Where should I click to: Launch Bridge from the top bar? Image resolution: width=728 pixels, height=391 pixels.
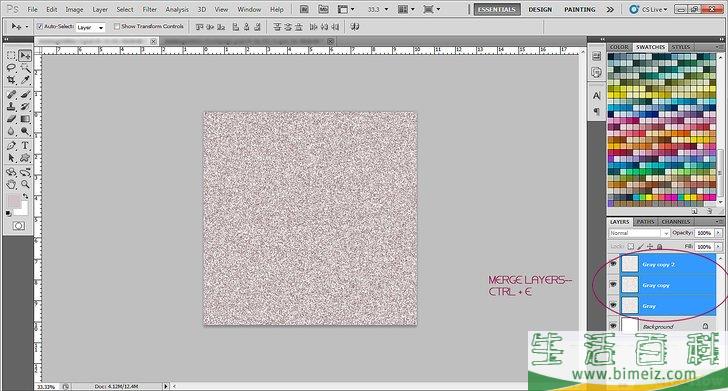[x=304, y=9]
